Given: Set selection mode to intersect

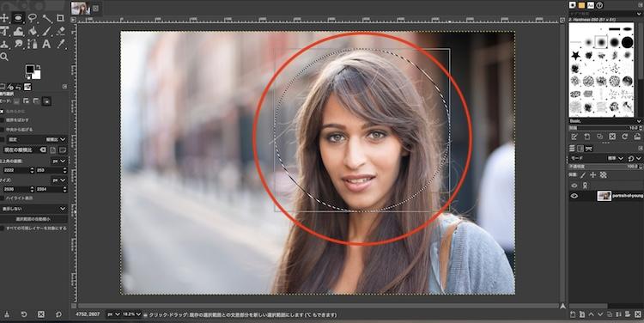Looking at the screenshot, I should pyautogui.click(x=46, y=101).
